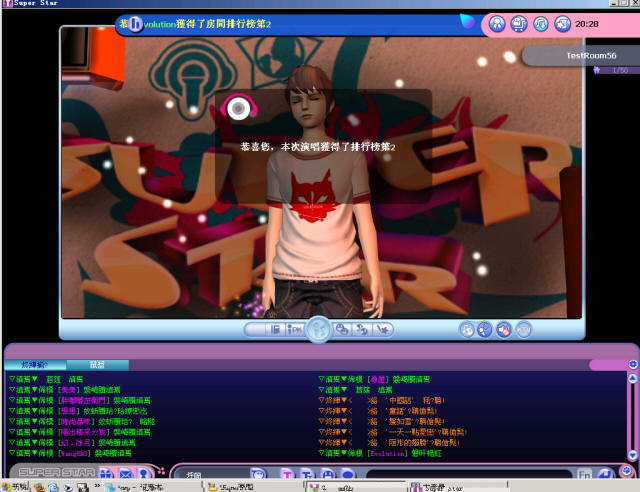This screenshot has height=492, width=640.
Task: Click the fourth round star icon beside clock
Action: click(x=562, y=24)
